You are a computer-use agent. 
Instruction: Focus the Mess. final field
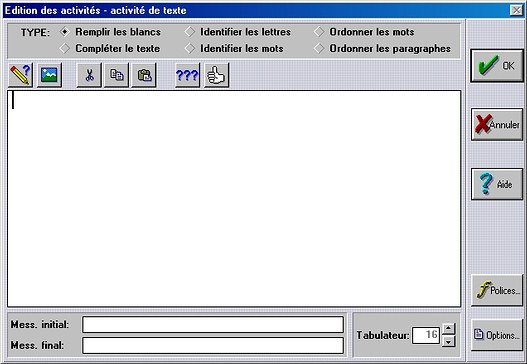point(213,346)
